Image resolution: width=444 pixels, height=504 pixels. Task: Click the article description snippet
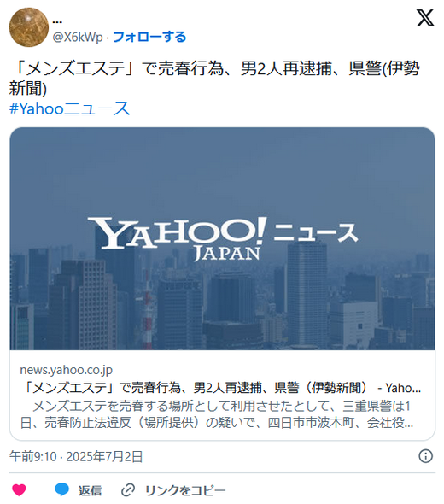[217, 414]
